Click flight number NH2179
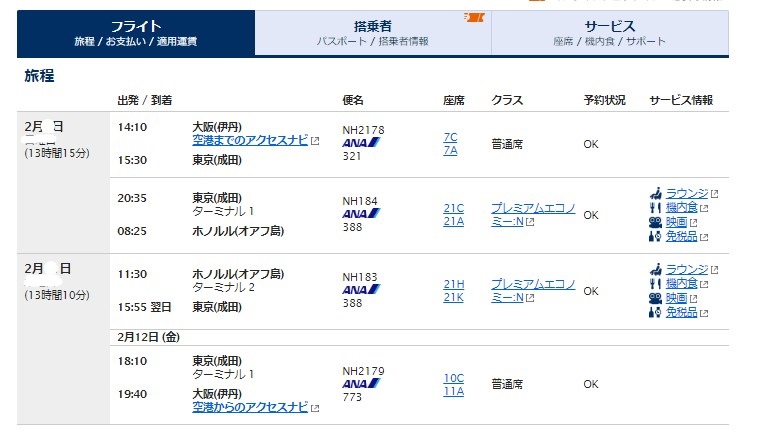759x434 pixels. tap(363, 371)
